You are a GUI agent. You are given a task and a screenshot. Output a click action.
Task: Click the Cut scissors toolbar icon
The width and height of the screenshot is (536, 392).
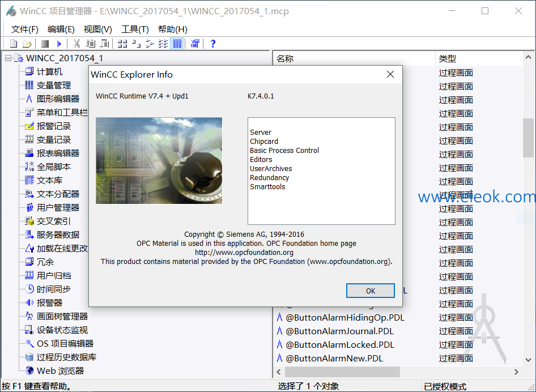[76, 44]
